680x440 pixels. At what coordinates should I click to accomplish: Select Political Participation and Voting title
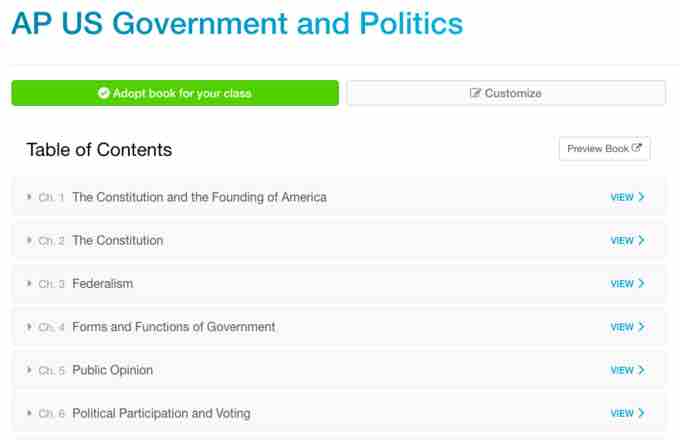click(x=161, y=413)
